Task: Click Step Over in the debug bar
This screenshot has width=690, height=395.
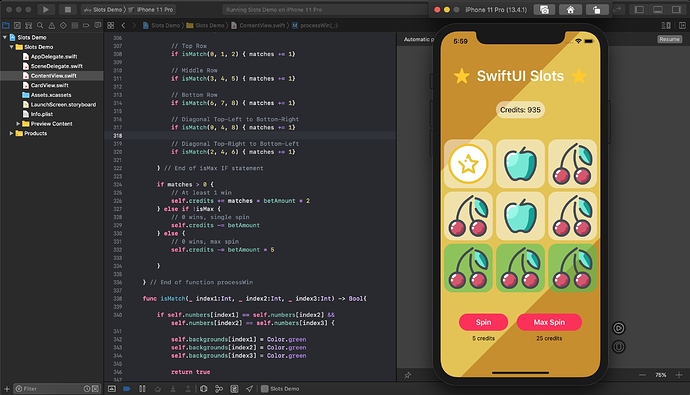Action: coord(158,389)
